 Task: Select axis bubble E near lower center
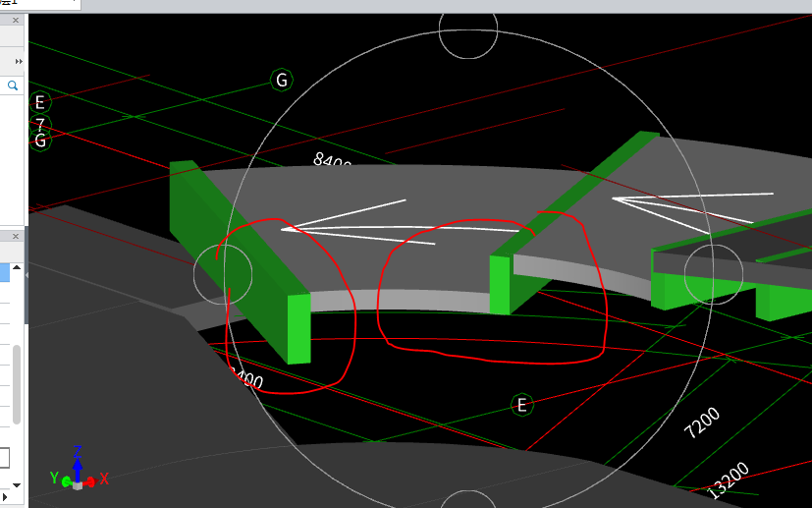[522, 405]
